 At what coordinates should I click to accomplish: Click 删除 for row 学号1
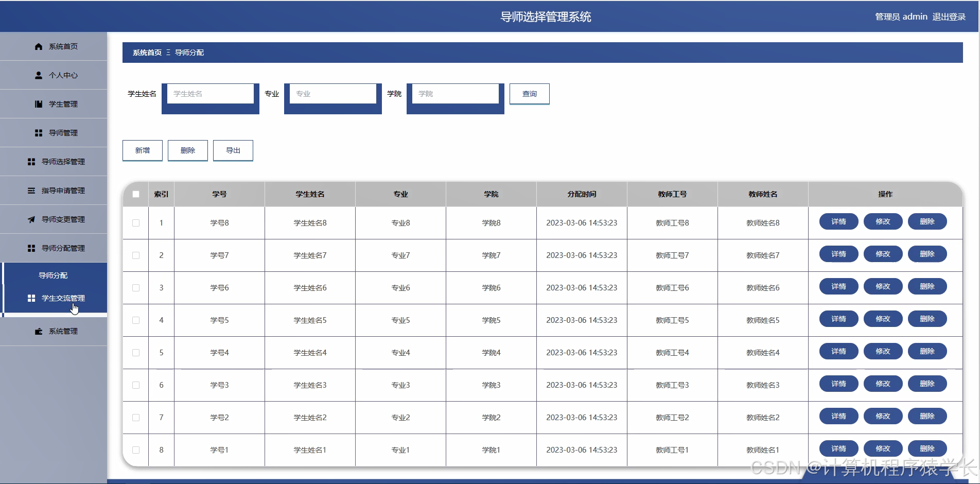[x=927, y=448]
